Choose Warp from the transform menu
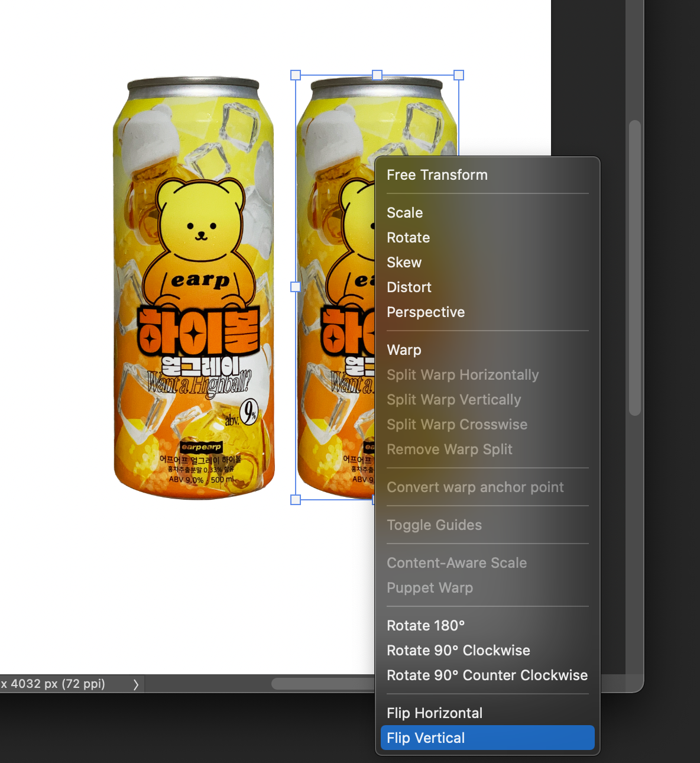 (487, 350)
